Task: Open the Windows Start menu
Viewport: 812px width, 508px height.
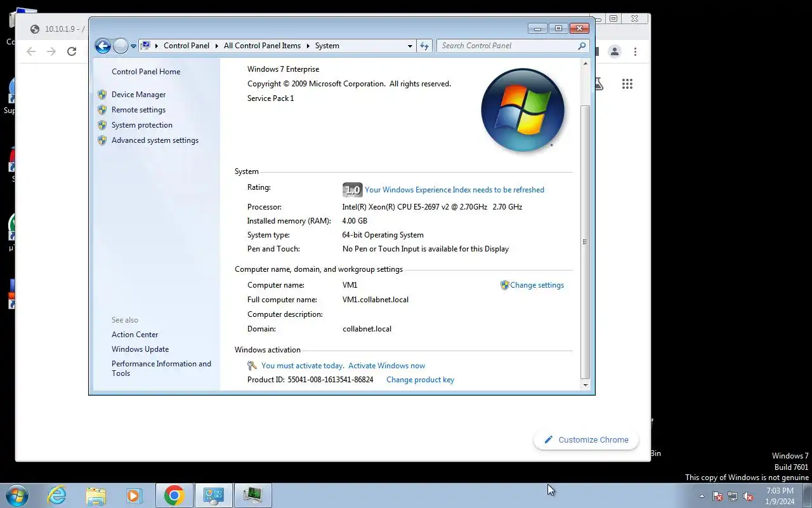Action: [17, 495]
